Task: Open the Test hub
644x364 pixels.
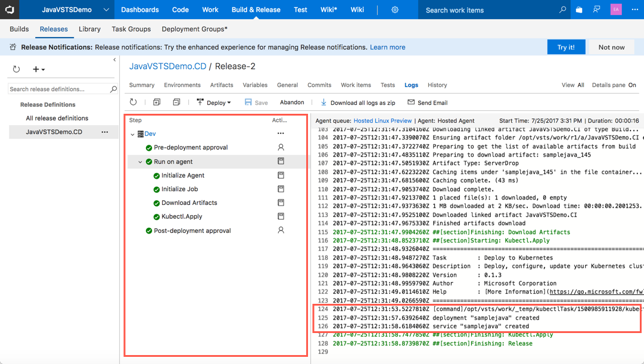Action: (300, 10)
